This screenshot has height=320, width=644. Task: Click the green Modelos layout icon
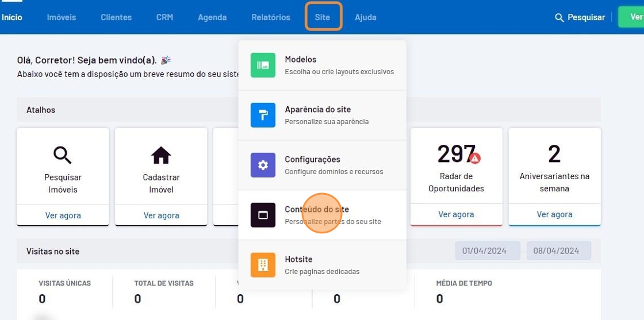(263, 65)
